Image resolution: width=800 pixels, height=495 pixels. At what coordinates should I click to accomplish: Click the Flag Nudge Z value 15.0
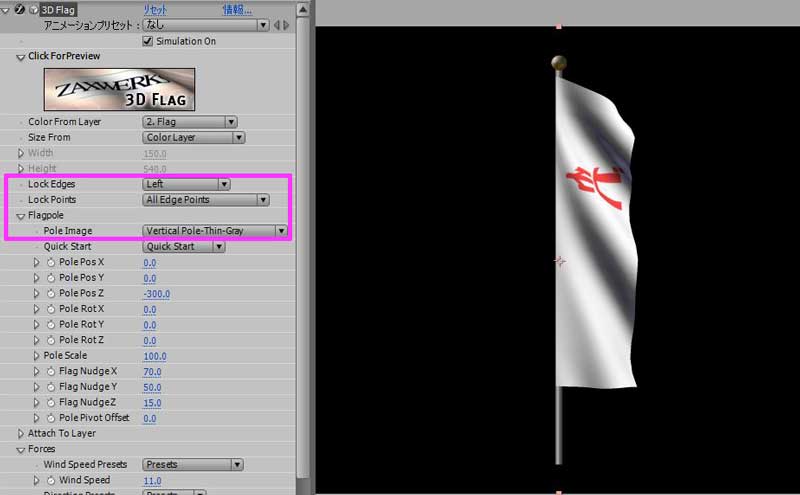[x=152, y=403]
